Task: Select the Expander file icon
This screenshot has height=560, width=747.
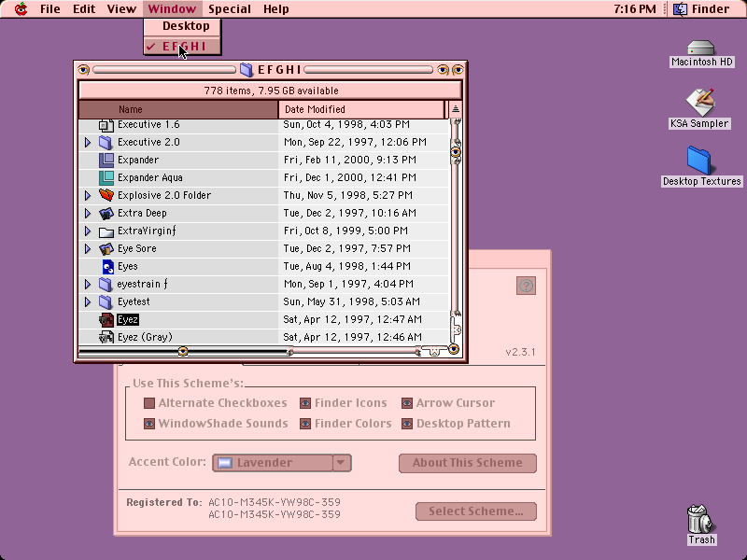Action: point(106,160)
